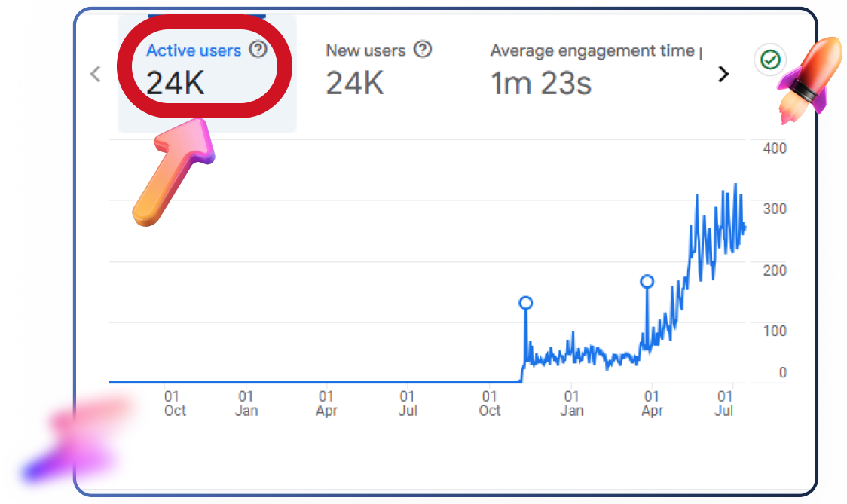Click the 1m 23s engagement time value
Viewport: 847px width, 504px height.
541,84
